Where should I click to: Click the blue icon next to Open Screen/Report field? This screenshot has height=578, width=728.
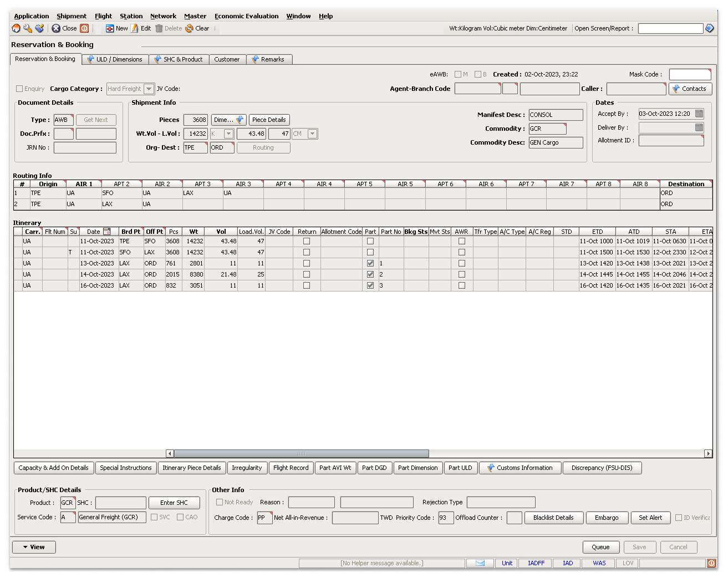point(710,28)
